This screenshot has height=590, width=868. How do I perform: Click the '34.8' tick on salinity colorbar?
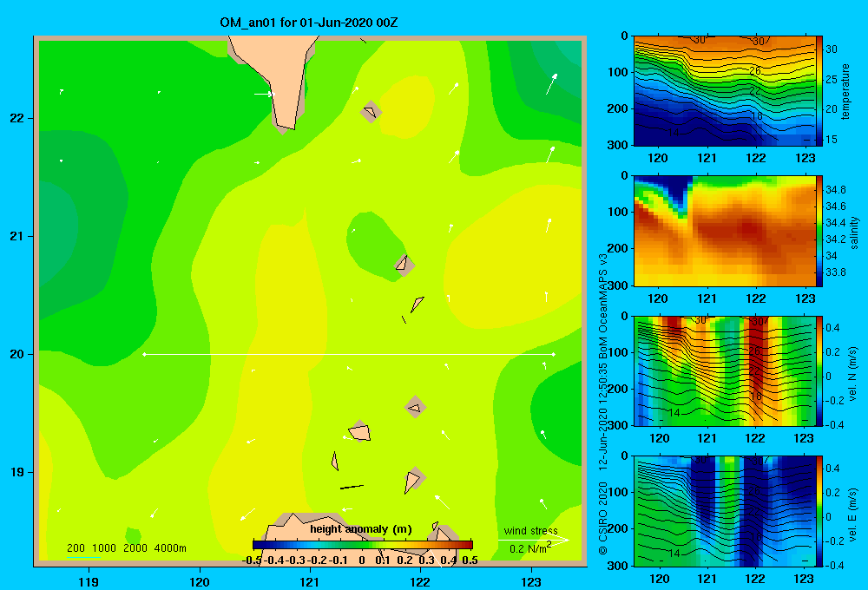835,190
